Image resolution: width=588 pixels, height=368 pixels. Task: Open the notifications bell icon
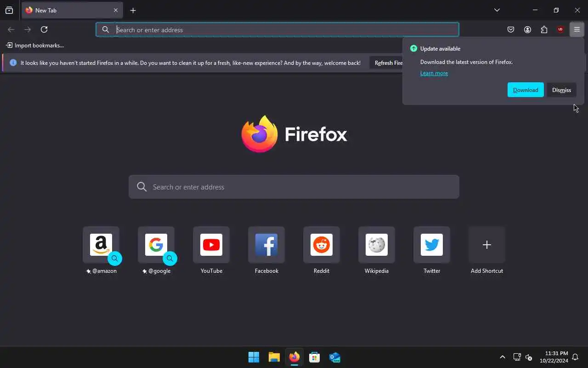pyautogui.click(x=575, y=357)
